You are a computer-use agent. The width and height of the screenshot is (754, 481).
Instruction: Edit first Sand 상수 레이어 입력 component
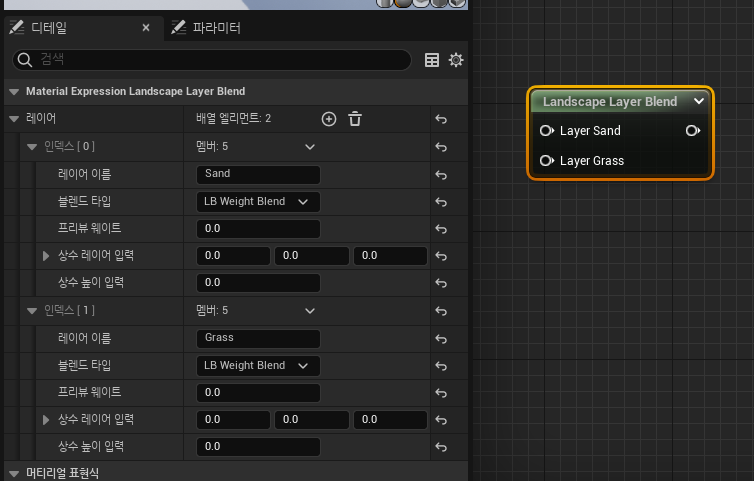coord(233,256)
